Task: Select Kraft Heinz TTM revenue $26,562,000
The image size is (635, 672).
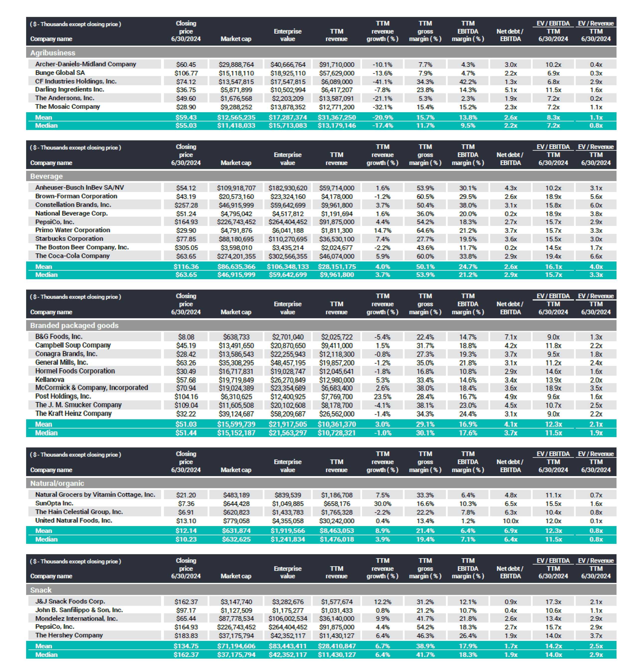Action: 336,414
